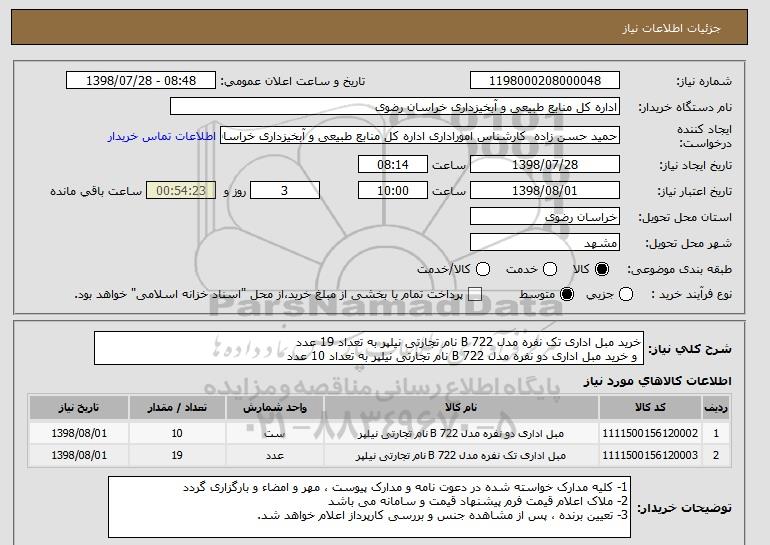
Task: Open the buyer contact information link
Action: click(x=162, y=136)
